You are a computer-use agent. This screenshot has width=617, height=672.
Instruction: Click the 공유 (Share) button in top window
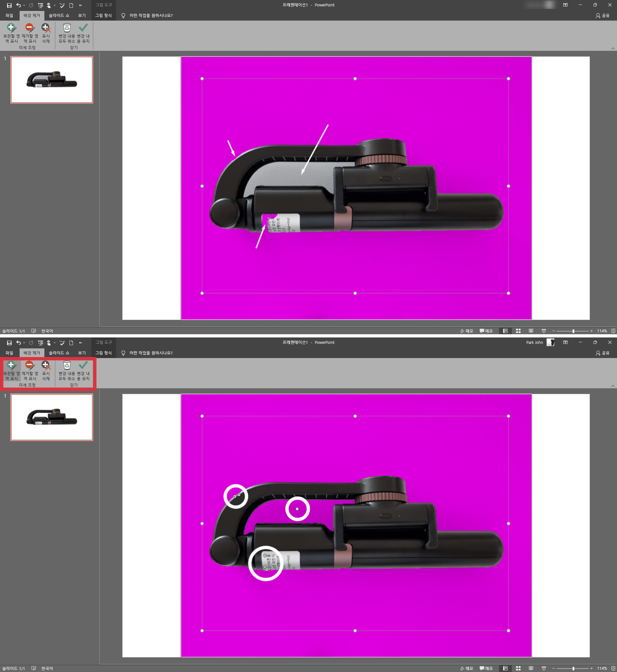(602, 15)
